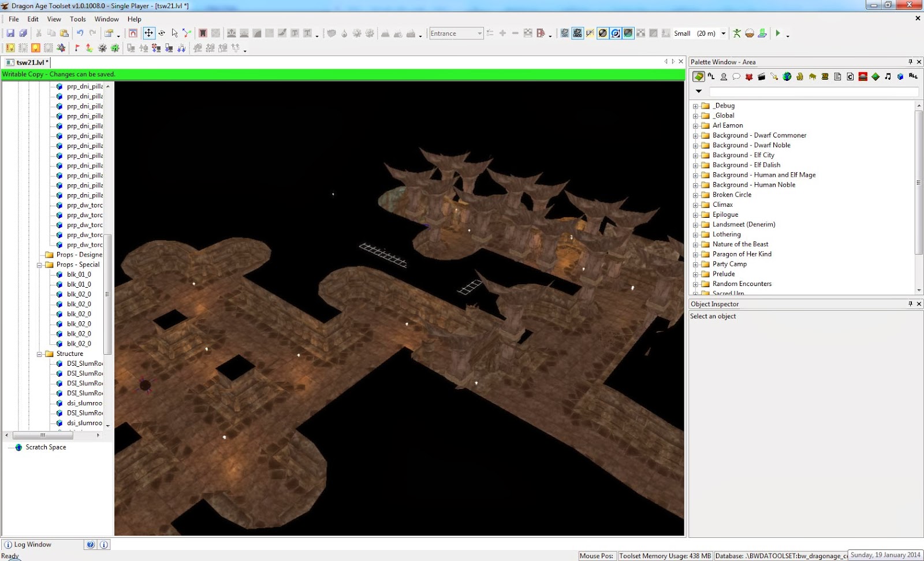Click the green diamond palette icon

tap(875, 76)
